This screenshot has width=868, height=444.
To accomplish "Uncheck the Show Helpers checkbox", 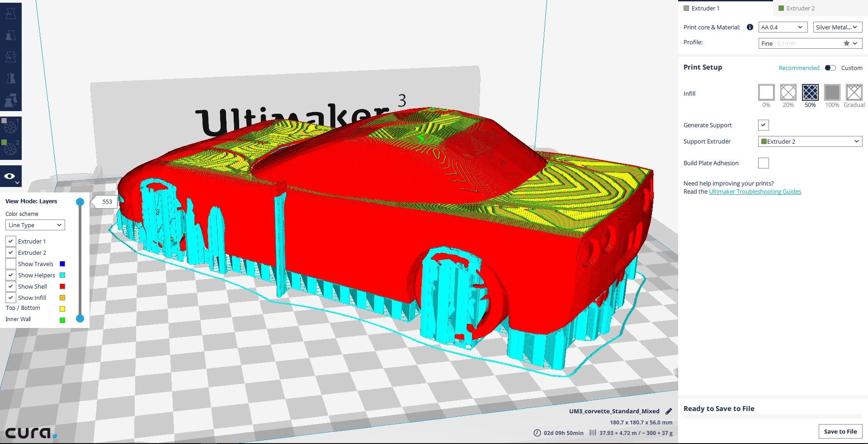I will (11, 275).
